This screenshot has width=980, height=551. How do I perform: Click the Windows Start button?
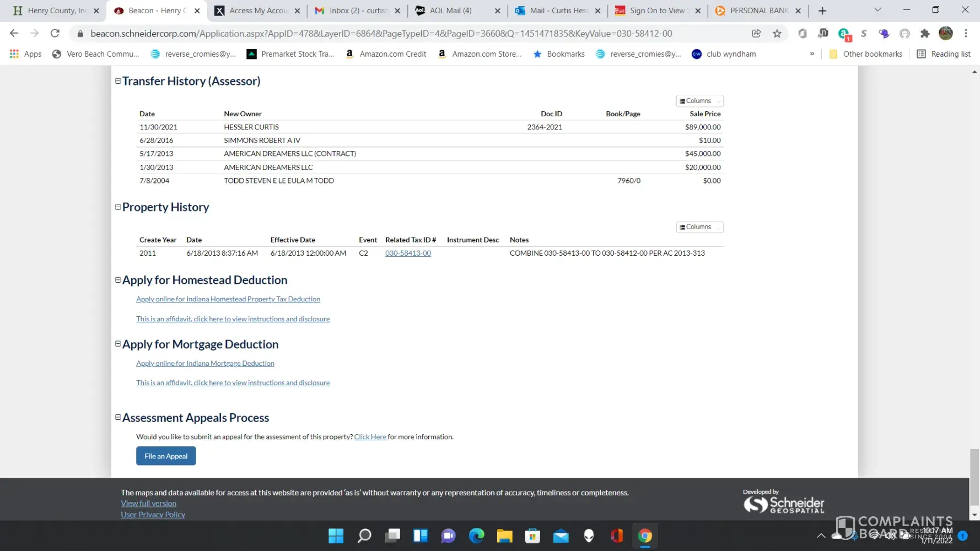(x=336, y=536)
